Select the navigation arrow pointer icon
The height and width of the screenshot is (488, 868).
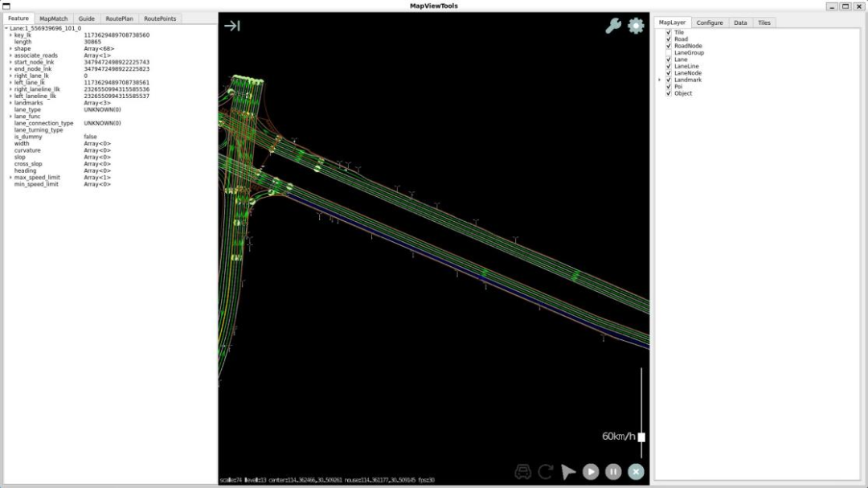(x=568, y=472)
